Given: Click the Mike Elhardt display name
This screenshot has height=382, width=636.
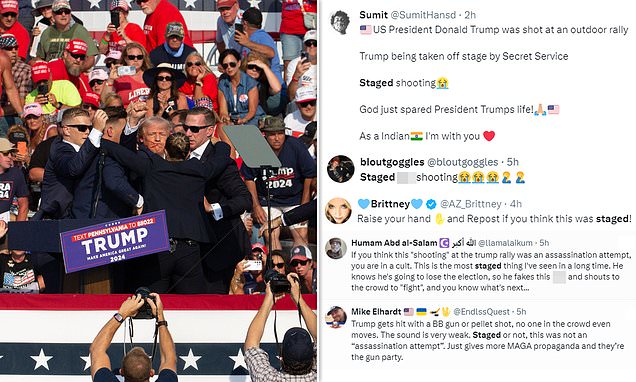Looking at the screenshot, I should (x=376, y=311).
